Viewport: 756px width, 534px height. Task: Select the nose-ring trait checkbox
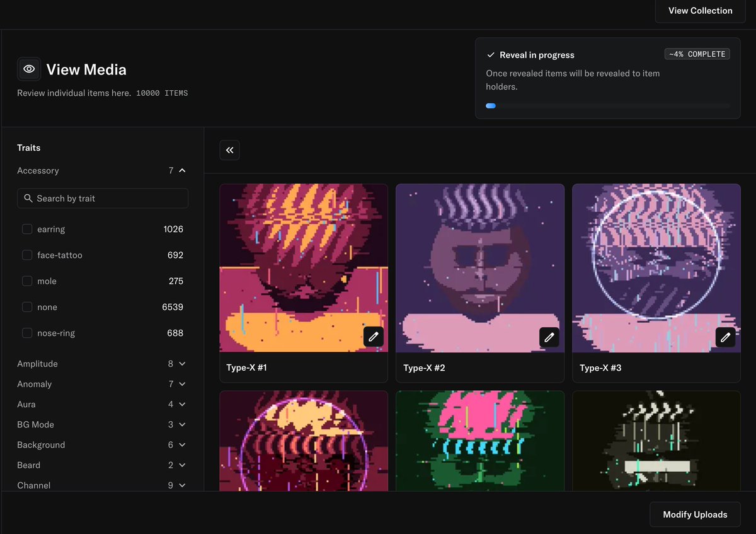[27, 333]
